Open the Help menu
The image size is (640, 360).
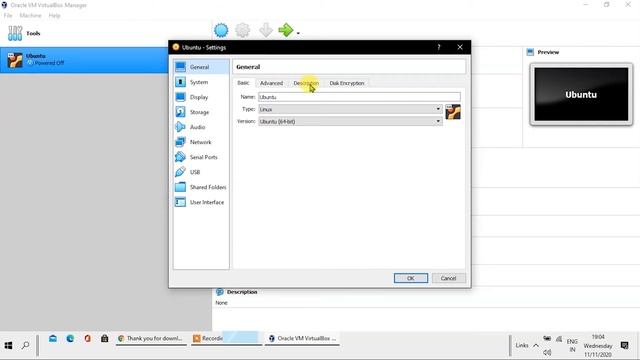click(x=54, y=16)
